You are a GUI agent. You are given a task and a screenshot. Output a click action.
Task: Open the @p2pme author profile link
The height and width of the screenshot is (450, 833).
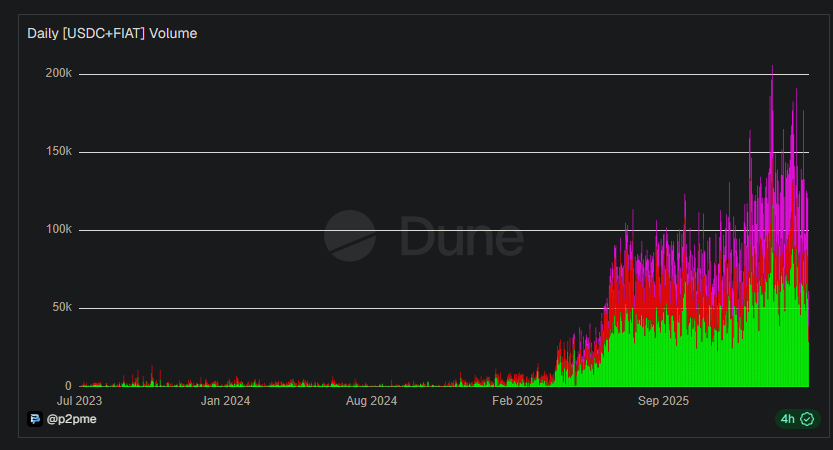pos(72,419)
